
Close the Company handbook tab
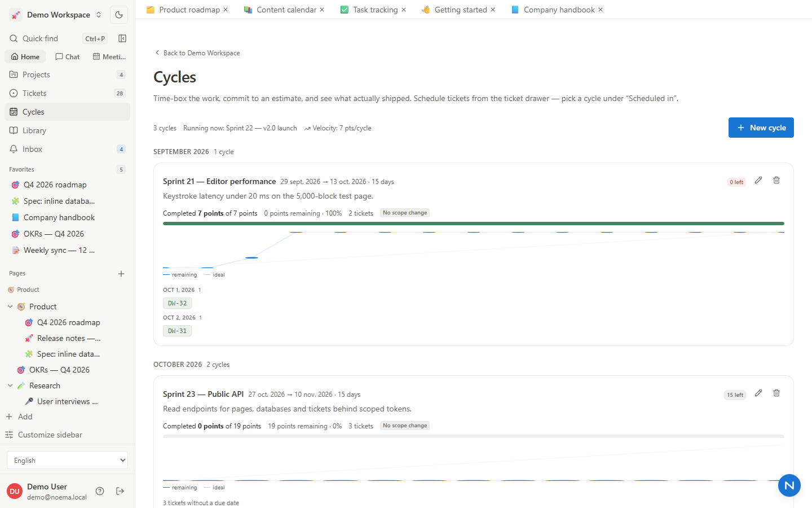coord(601,10)
